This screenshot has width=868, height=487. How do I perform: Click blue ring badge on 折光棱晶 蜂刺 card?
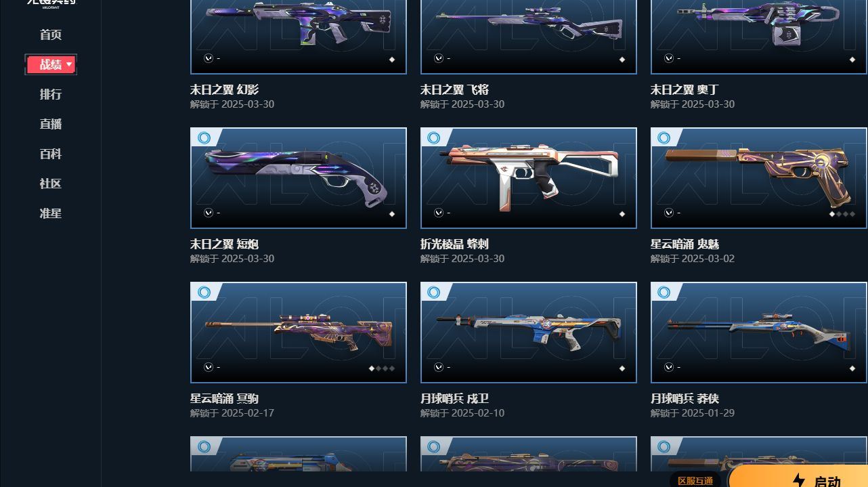[434, 137]
